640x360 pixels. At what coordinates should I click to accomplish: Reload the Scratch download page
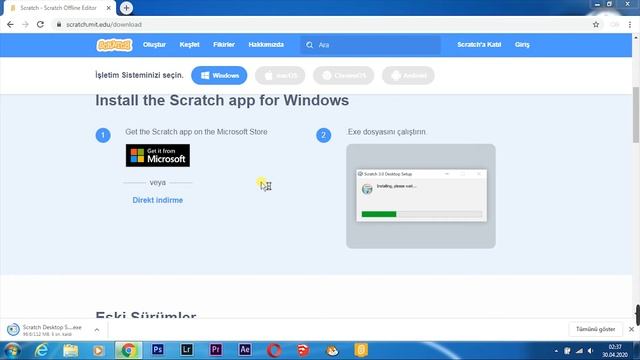[40, 24]
